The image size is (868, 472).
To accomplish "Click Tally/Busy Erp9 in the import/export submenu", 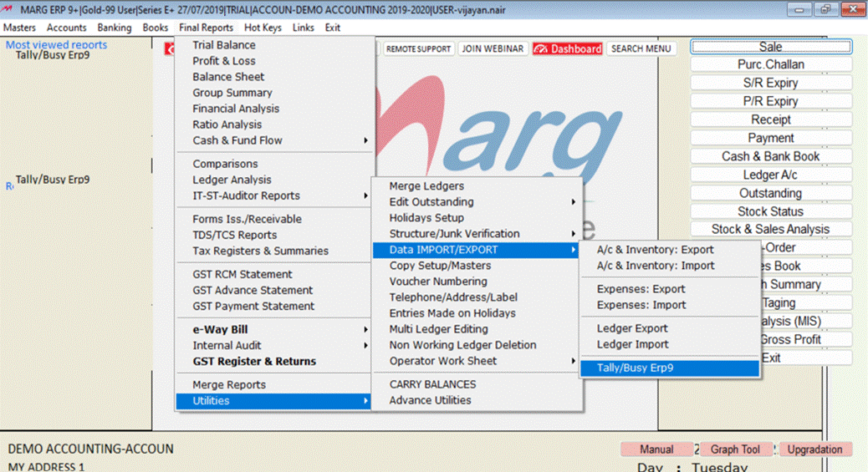I will click(670, 368).
